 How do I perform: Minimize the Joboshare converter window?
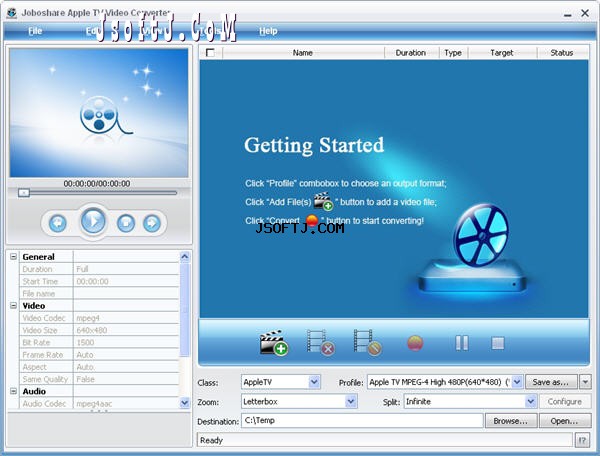(567, 14)
